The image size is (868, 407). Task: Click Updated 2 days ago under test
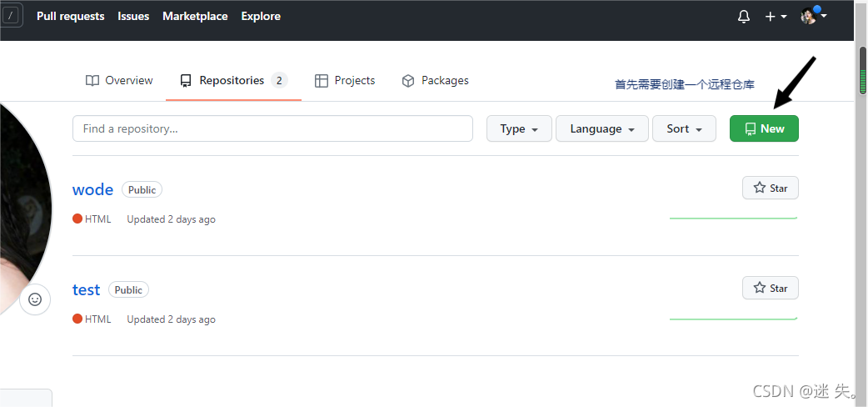[x=171, y=319]
